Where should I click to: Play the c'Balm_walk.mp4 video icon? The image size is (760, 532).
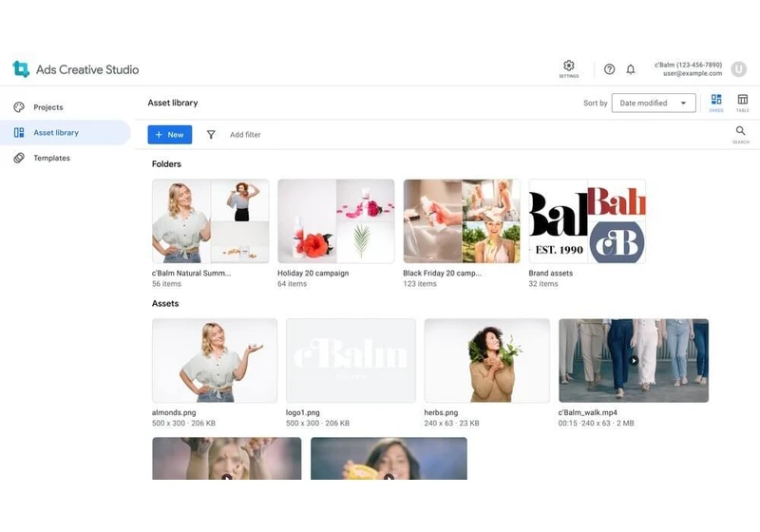tap(634, 360)
